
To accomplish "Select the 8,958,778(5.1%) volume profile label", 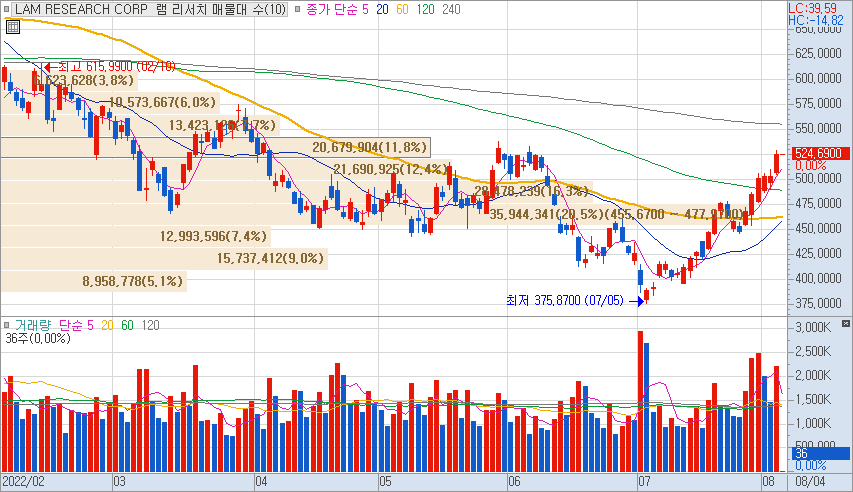I will [133, 281].
